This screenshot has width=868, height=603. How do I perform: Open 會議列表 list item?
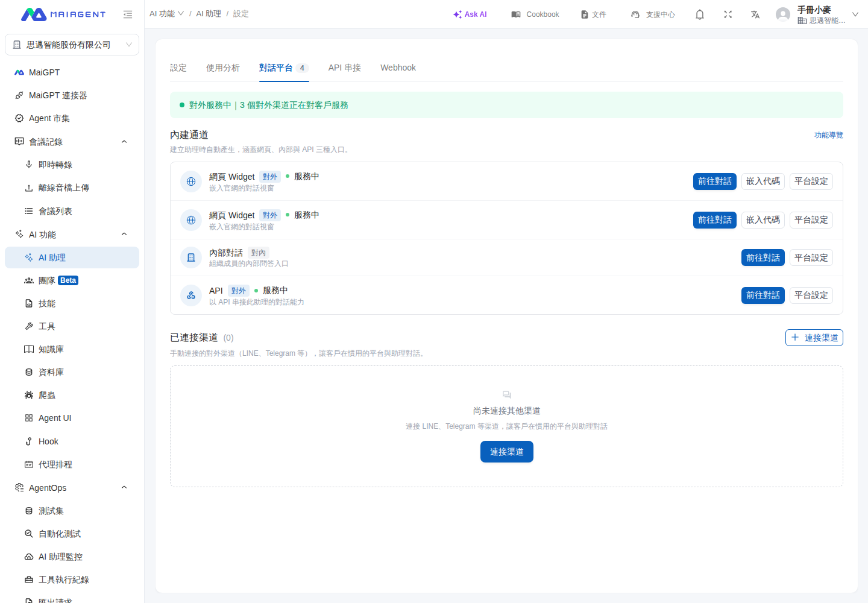[72, 211]
